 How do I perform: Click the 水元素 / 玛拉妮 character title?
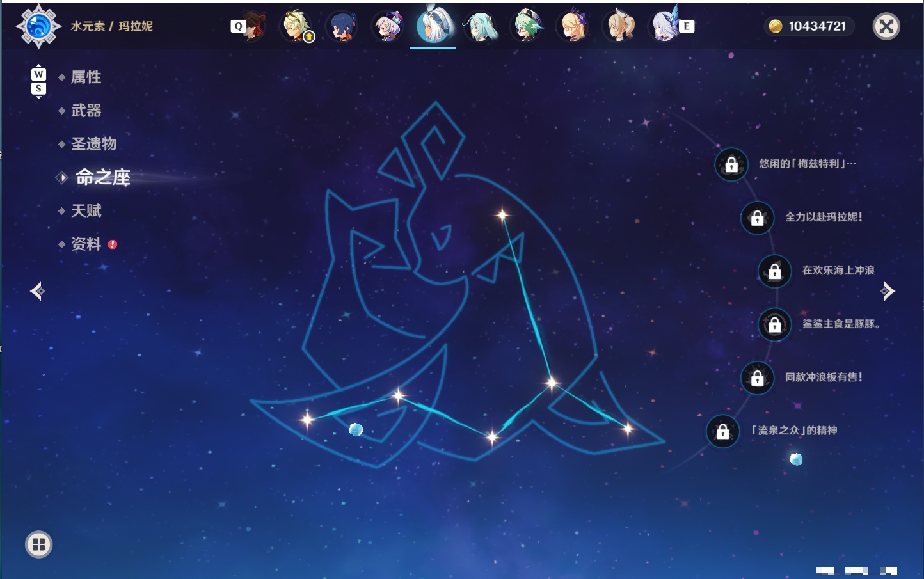pos(111,26)
